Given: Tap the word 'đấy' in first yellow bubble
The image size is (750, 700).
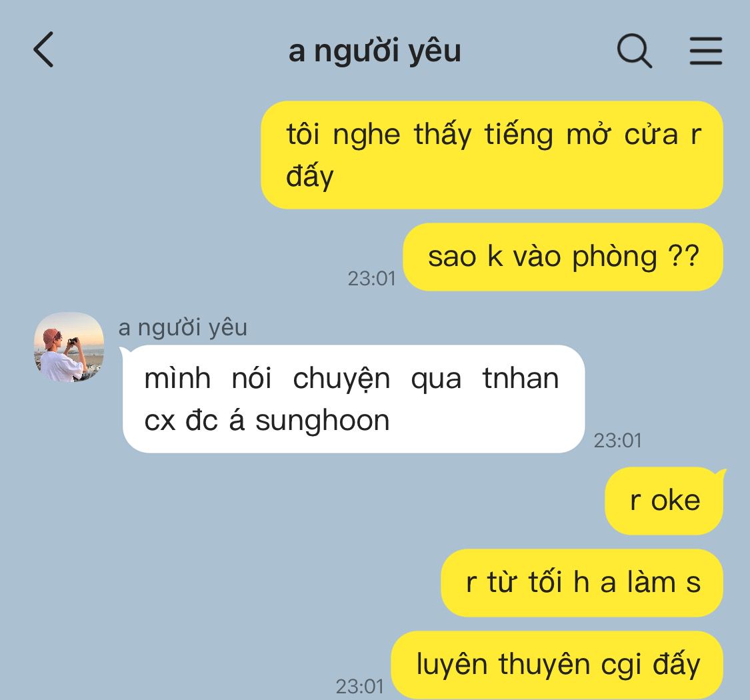Looking at the screenshot, I should [x=309, y=176].
